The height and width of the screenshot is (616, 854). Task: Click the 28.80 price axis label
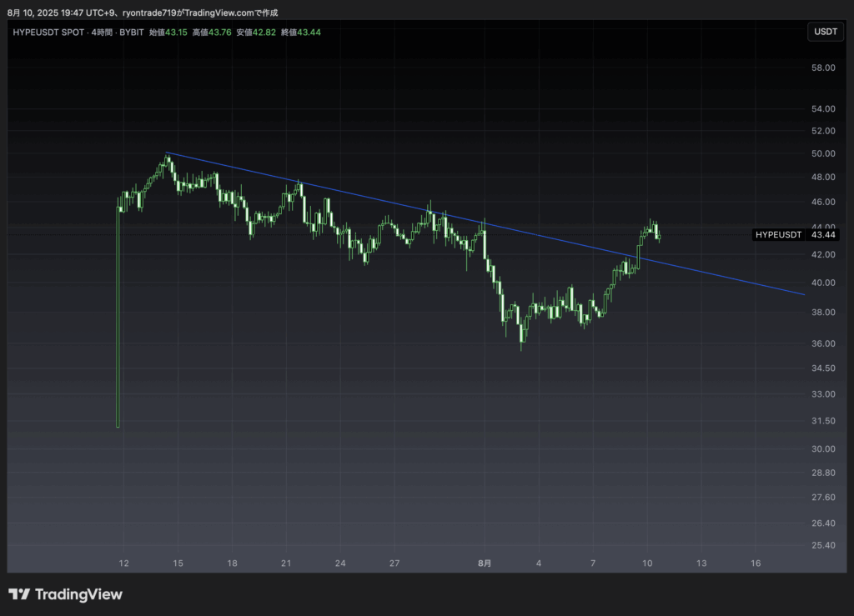coord(823,473)
